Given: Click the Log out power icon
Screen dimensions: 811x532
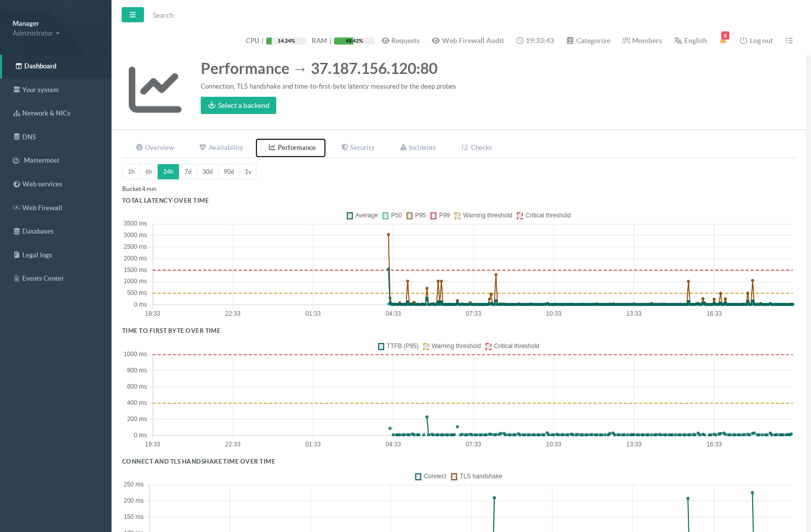Looking at the screenshot, I should 743,41.
